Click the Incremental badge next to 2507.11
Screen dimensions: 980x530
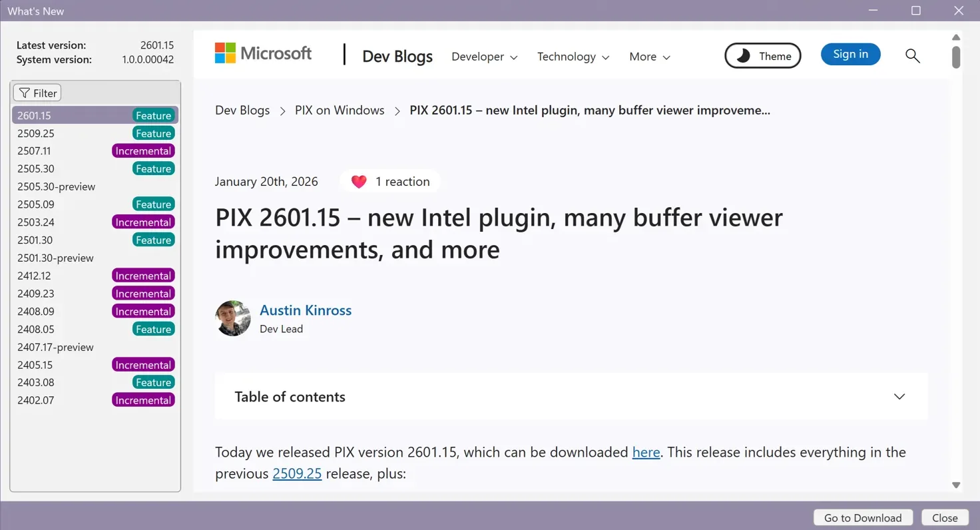pos(143,150)
